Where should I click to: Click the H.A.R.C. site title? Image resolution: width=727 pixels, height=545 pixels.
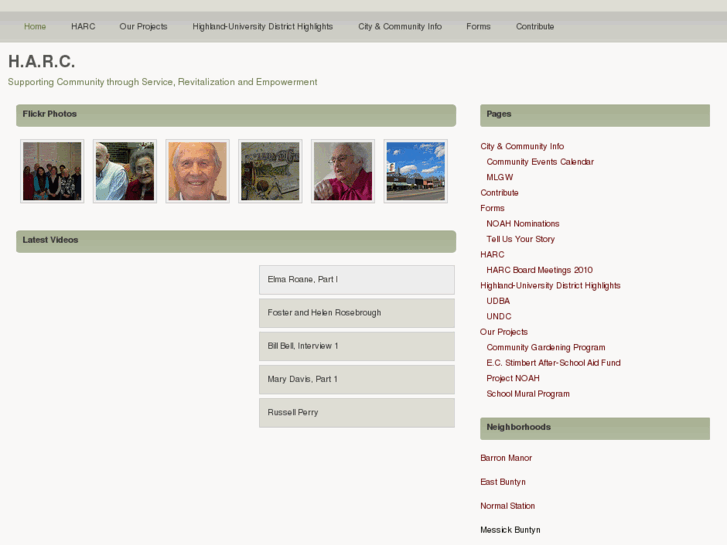click(42, 61)
